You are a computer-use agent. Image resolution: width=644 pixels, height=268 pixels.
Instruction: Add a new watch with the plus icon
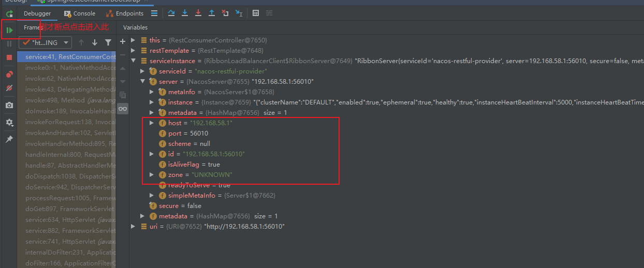[123, 41]
